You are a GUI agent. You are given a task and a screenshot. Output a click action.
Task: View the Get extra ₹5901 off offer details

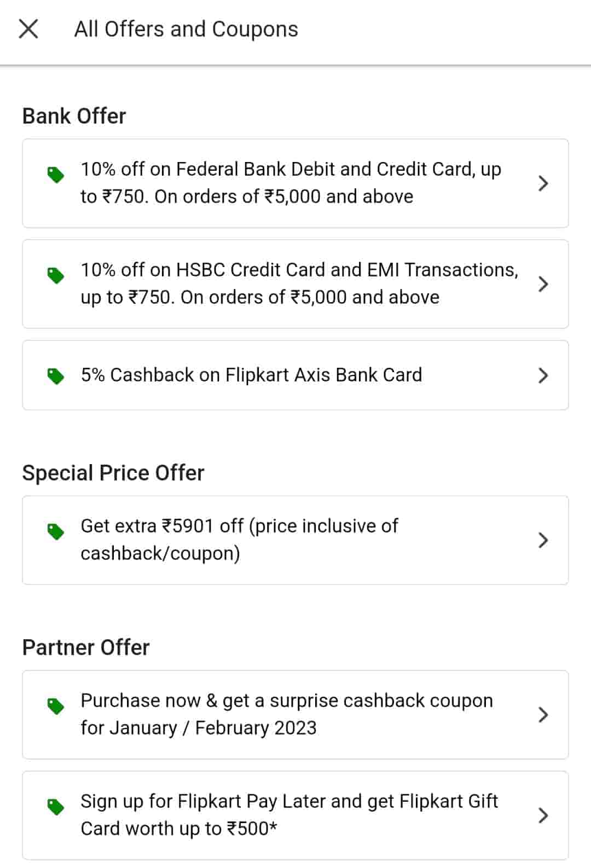[239, 540]
